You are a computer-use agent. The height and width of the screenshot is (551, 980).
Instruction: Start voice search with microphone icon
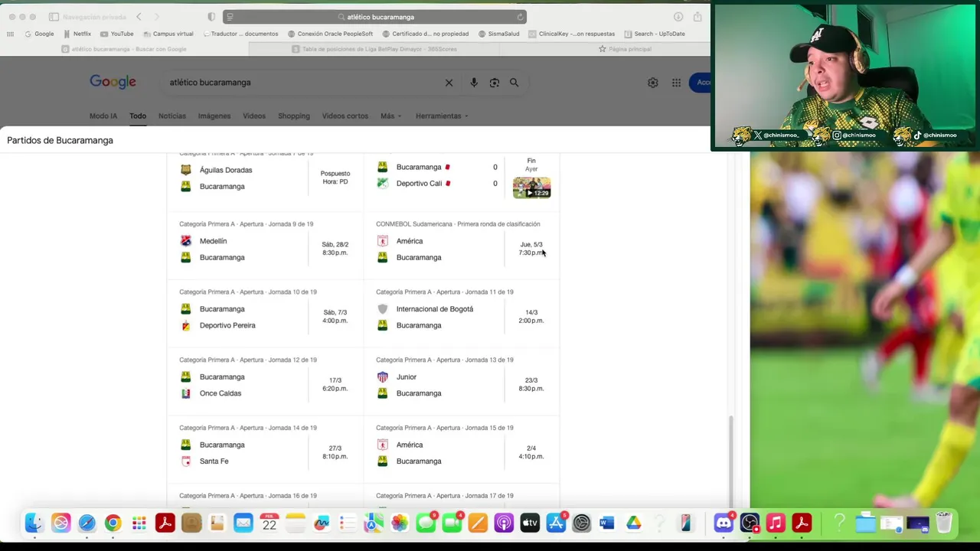click(474, 83)
